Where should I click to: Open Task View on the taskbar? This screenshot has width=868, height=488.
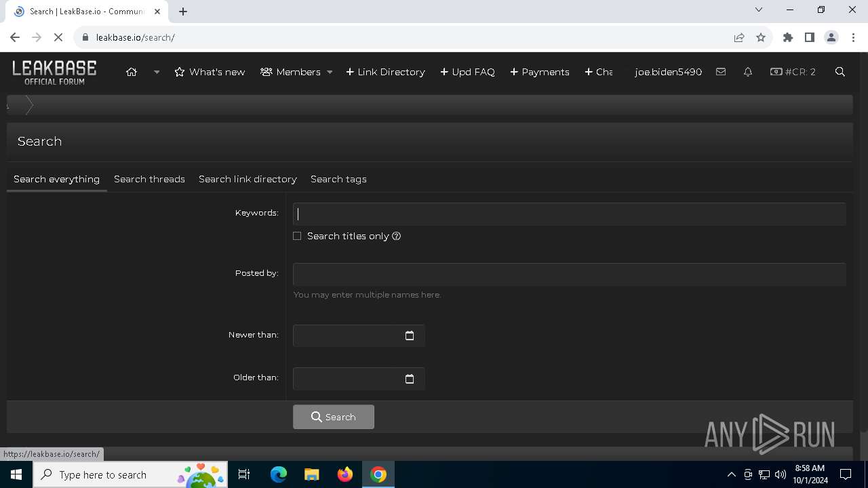[x=244, y=474]
